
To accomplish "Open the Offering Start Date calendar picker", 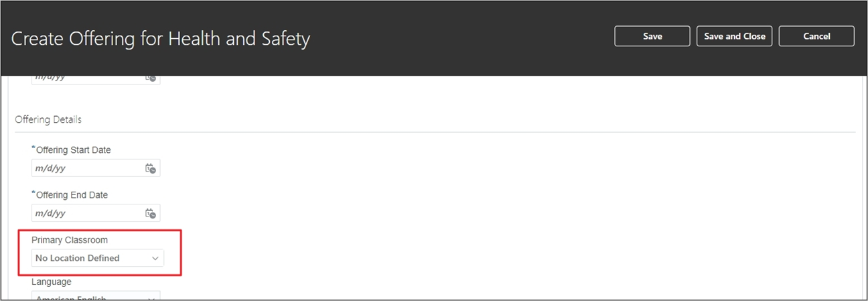I will tap(151, 168).
